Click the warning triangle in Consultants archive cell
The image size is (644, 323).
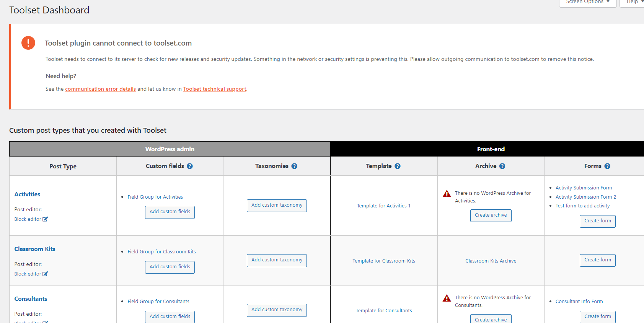[447, 298]
